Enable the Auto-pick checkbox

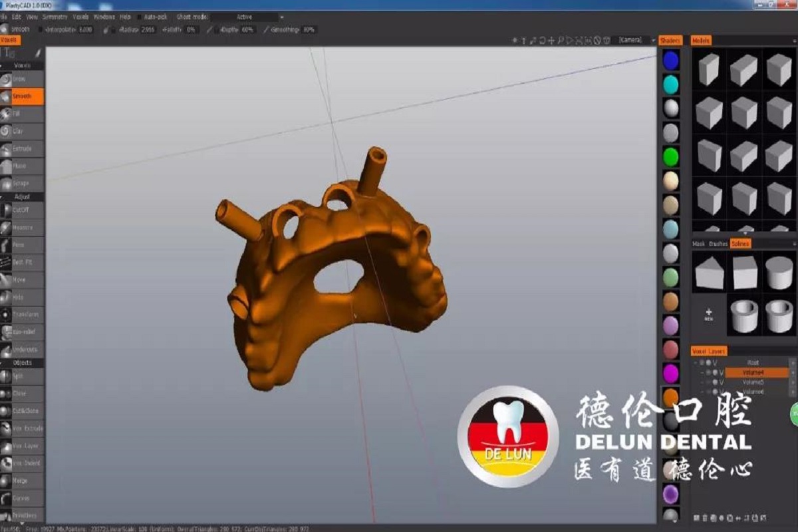point(139,17)
